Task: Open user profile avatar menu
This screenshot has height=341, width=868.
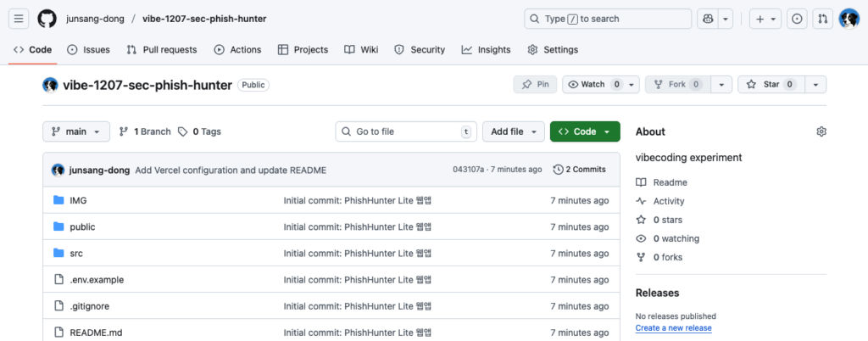Action: (849, 19)
